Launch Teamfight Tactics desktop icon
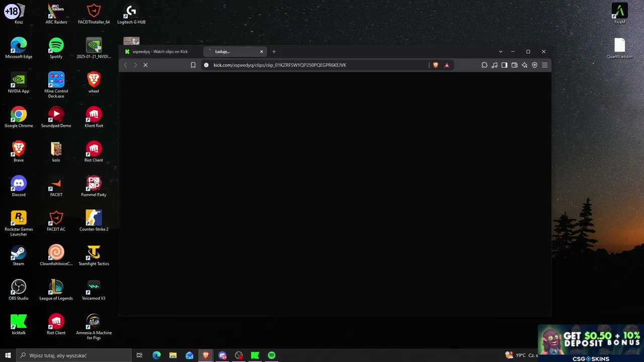 tap(94, 255)
